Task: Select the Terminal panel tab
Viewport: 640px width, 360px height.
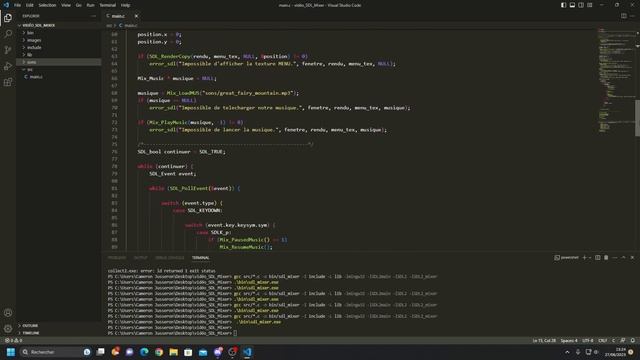Action: pyautogui.click(x=200, y=258)
